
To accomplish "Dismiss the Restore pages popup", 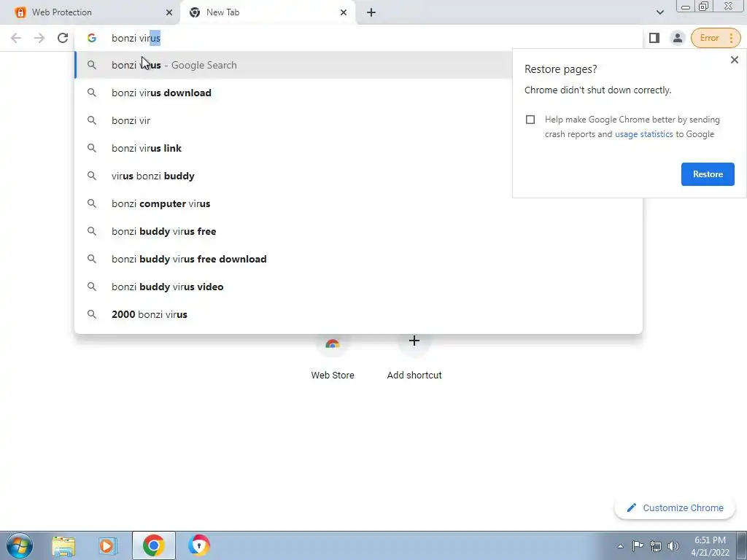I will coord(734,60).
